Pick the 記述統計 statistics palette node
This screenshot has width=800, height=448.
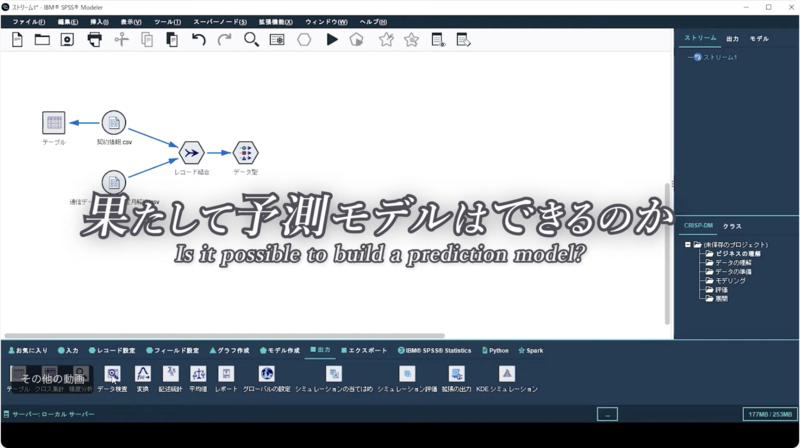click(170, 379)
